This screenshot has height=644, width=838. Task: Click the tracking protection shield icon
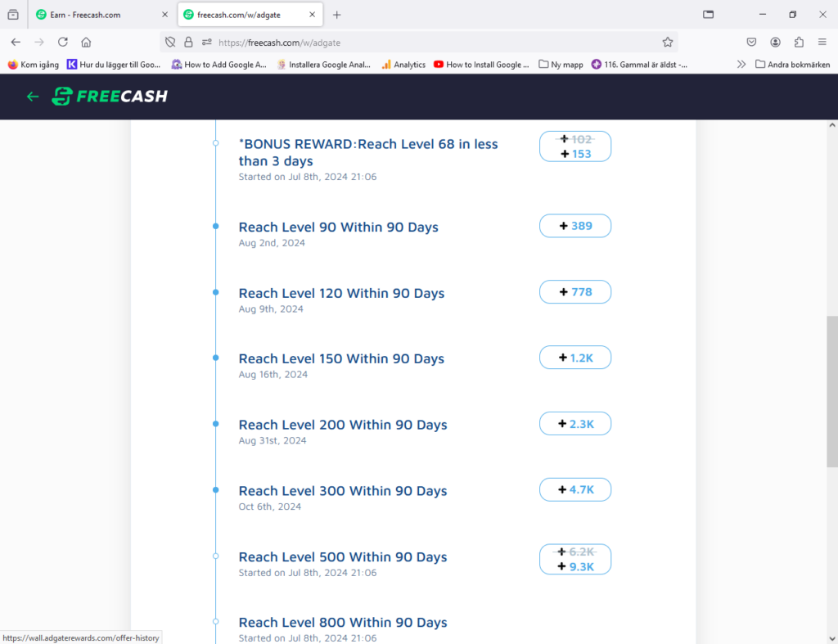tap(170, 43)
